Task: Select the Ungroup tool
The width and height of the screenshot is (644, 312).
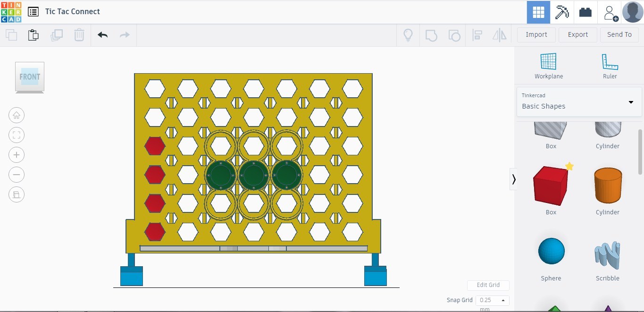Action: click(x=454, y=34)
